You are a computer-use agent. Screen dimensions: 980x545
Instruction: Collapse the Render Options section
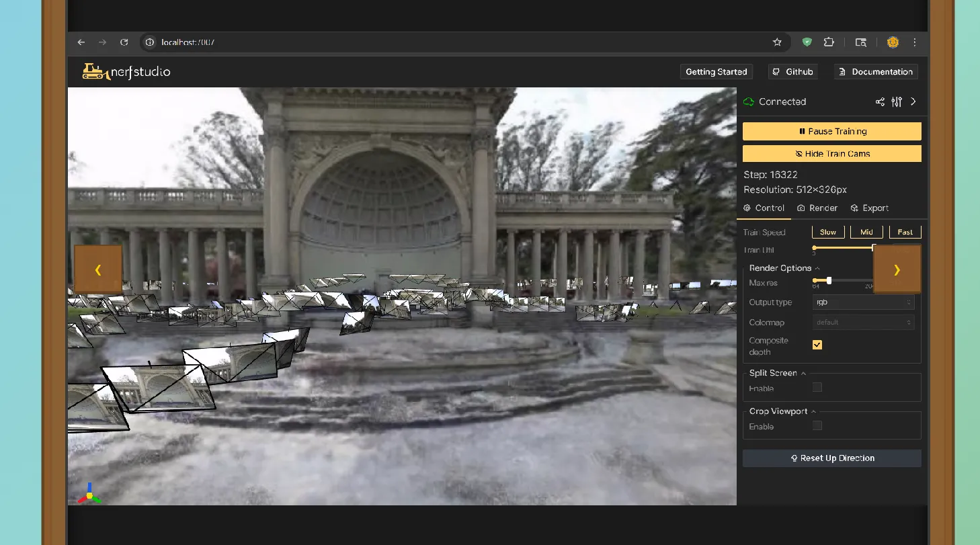pyautogui.click(x=817, y=267)
